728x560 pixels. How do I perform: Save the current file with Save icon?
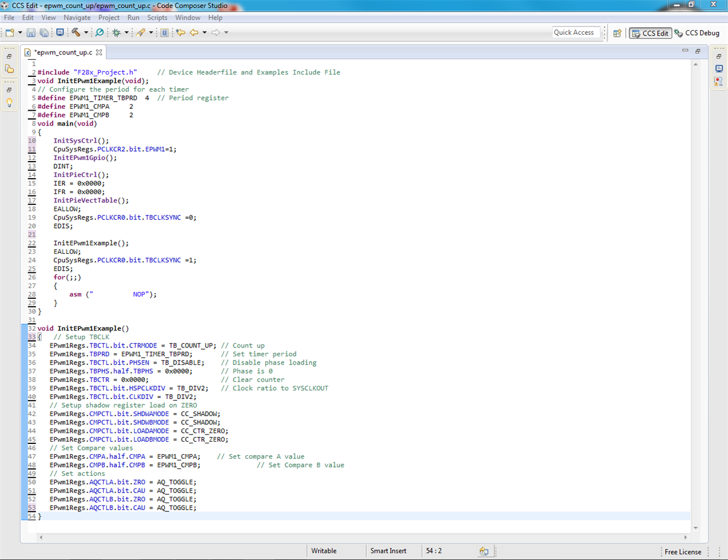[x=31, y=33]
